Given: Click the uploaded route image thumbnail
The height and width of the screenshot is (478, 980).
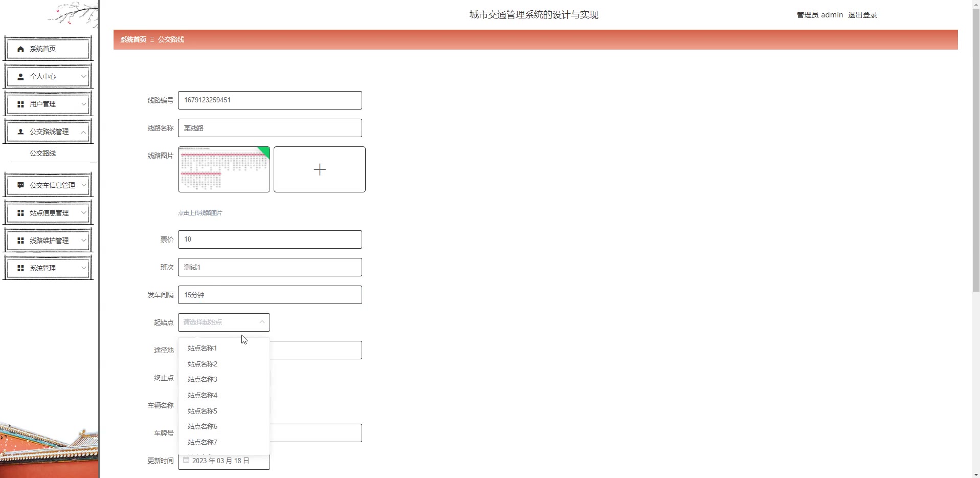Looking at the screenshot, I should point(224,169).
